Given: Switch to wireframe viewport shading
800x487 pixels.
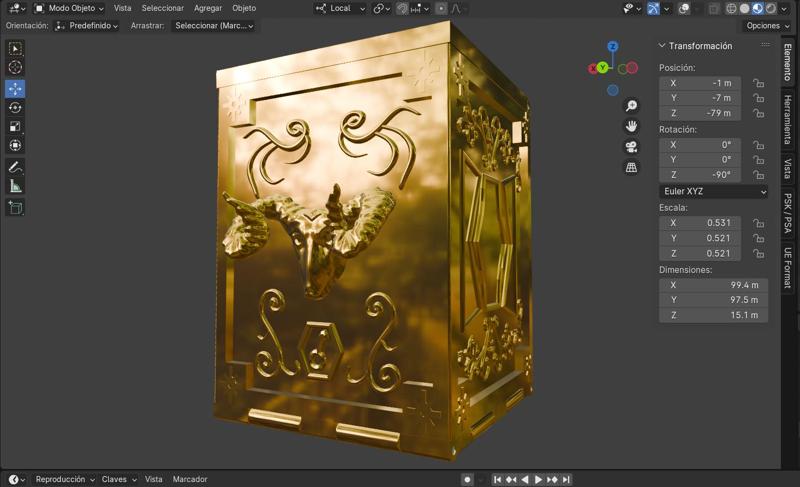Looking at the screenshot, I should pyautogui.click(x=732, y=9).
